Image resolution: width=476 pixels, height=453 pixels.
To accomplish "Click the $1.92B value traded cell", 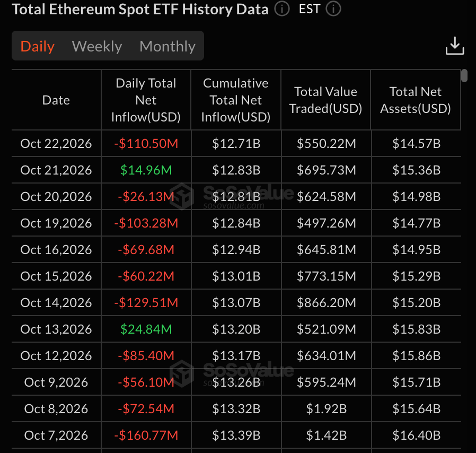I will (327, 408).
